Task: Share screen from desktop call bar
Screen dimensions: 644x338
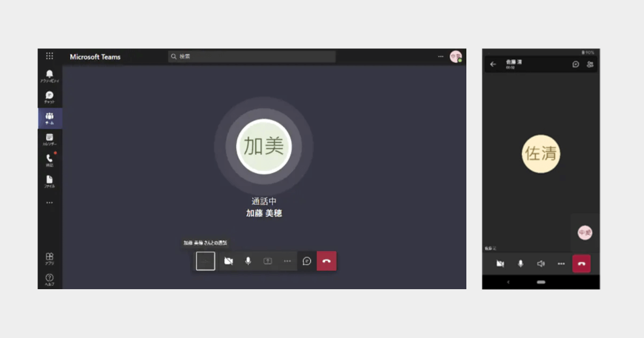Action: (x=268, y=261)
